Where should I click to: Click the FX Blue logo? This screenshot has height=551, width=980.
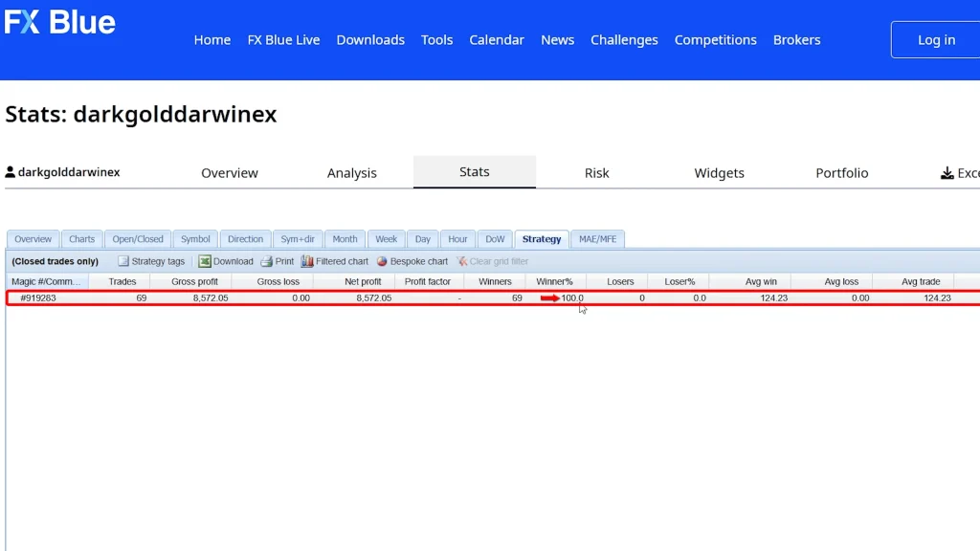pyautogui.click(x=59, y=23)
